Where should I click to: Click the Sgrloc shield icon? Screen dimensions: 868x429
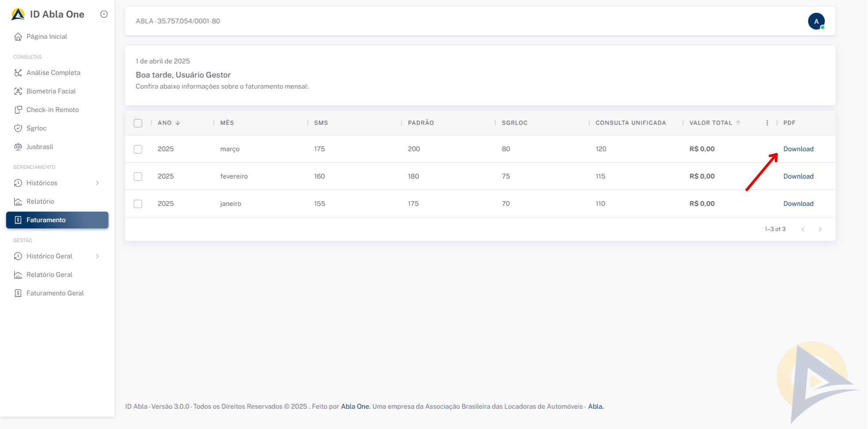pyautogui.click(x=18, y=128)
